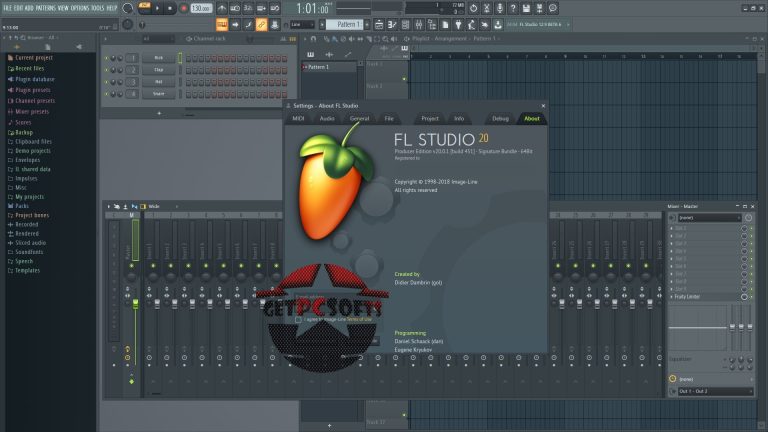Switch to the Debug settings tab

[500, 119]
